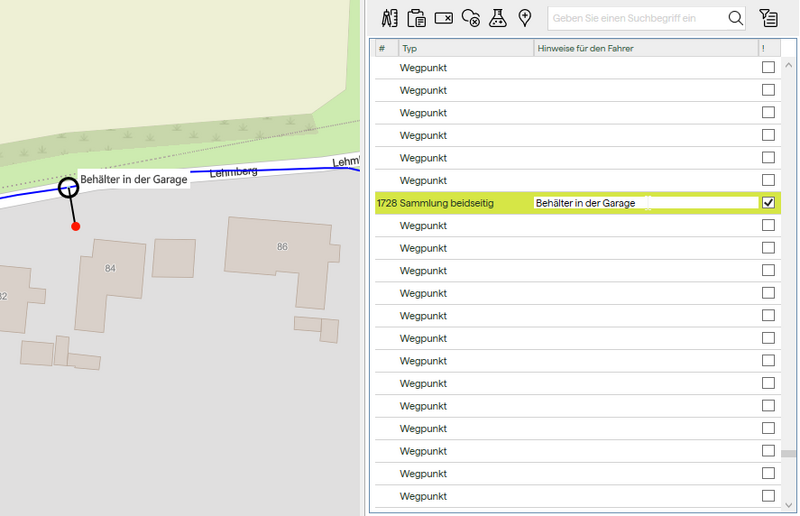Click the list scrollbar down arrow
Screen dimensions: 800x516
pos(788,505)
